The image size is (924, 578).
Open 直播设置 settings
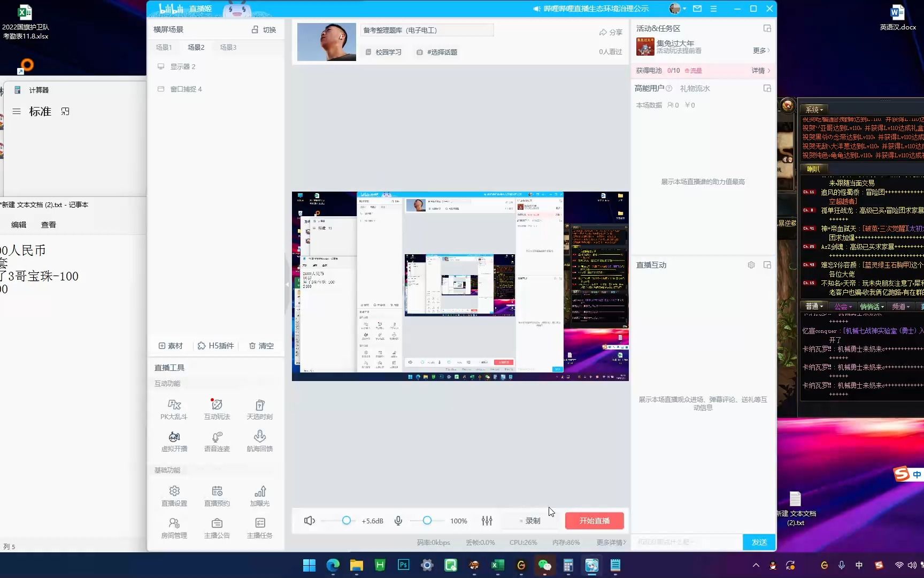coord(174,496)
